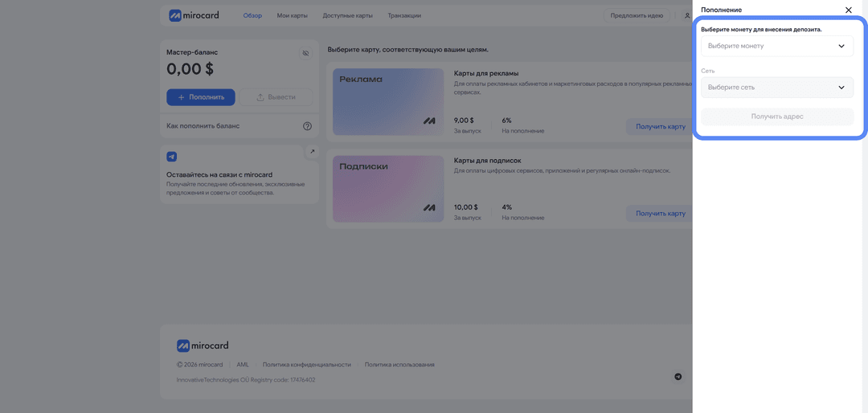Click the Пополнить button
Screen dimensions: 868x413
click(201, 97)
